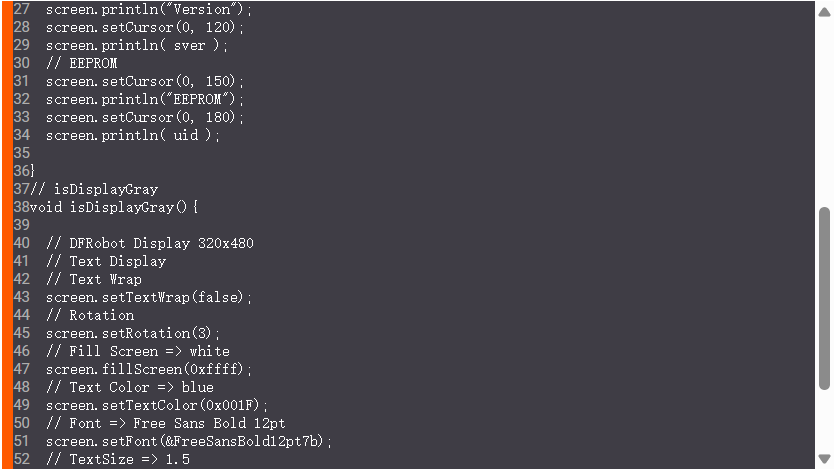Click line number 45
Viewport: 840px width, 471px height.
[21, 333]
